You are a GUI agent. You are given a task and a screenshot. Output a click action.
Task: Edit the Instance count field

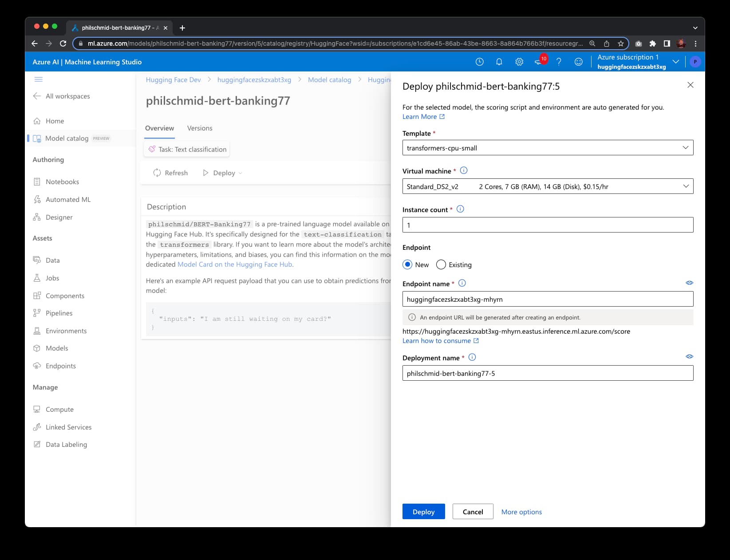548,225
